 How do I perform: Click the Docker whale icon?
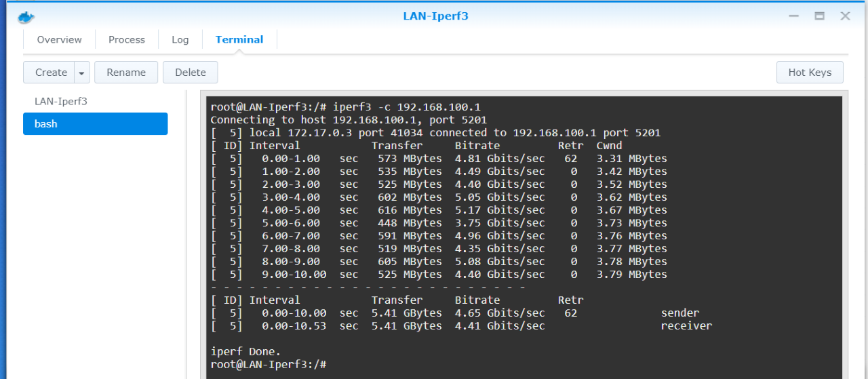(x=26, y=16)
